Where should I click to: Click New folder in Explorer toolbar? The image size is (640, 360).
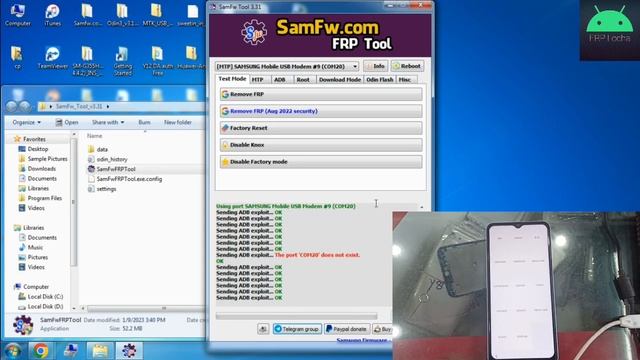178,122
